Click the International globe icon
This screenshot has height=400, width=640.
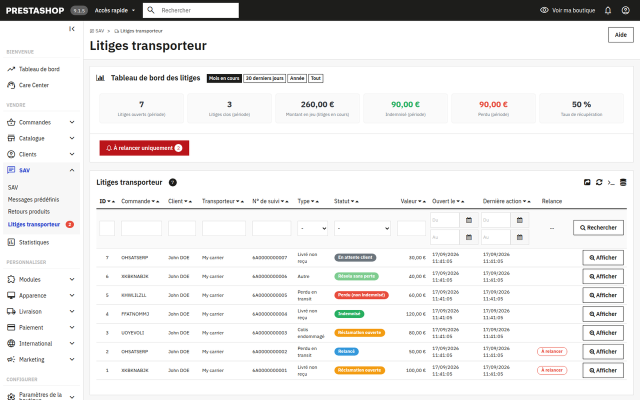(11, 343)
